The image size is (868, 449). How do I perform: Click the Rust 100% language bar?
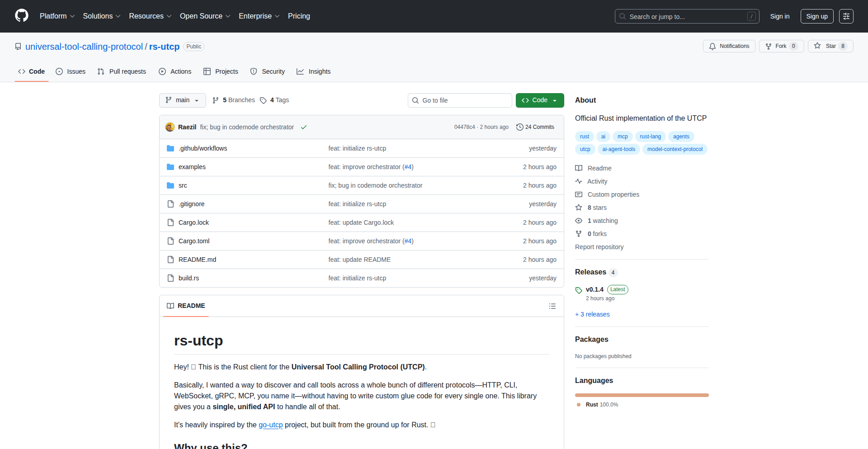coord(642,395)
